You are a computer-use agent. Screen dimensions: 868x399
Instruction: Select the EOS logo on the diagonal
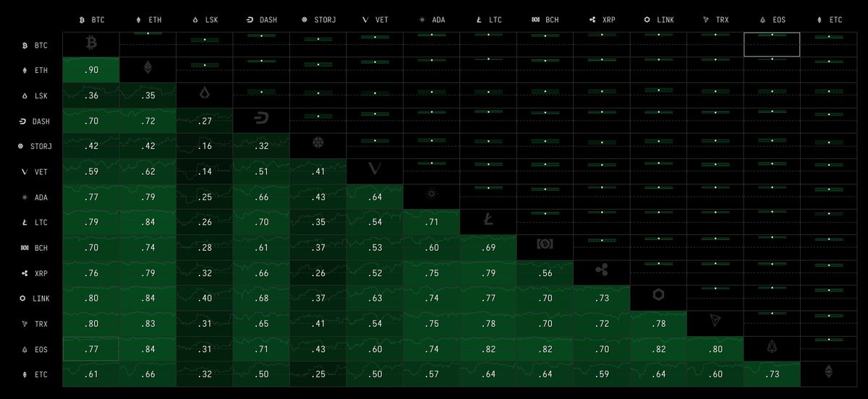point(772,348)
